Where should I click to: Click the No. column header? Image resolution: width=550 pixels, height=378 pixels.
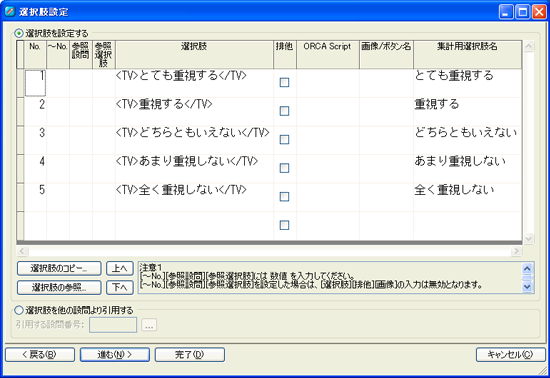point(35,55)
